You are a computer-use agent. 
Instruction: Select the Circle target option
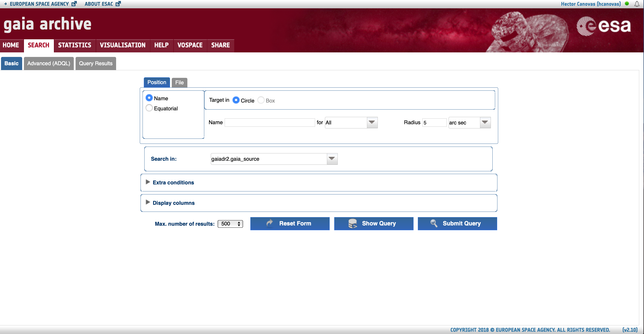coord(236,100)
